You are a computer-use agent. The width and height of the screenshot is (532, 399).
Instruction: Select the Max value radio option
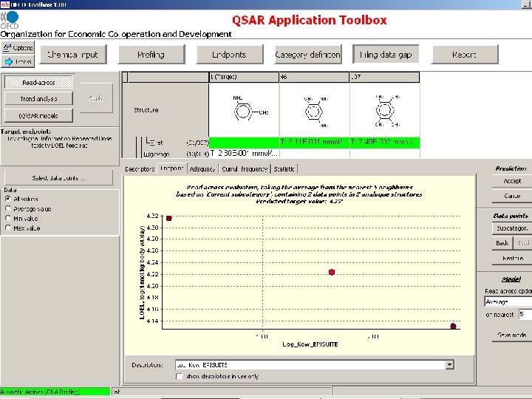click(x=8, y=228)
